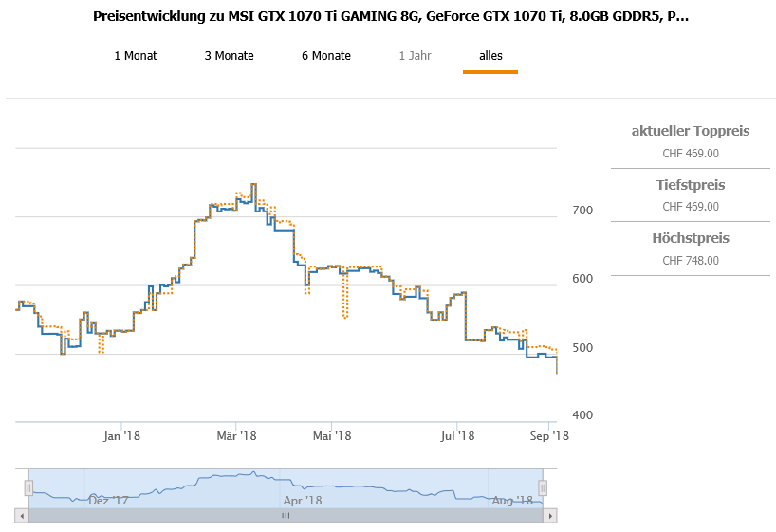Click the Apr '18 label in navigator
Image resolution: width=776 pixels, height=532 pixels.
coord(303,500)
